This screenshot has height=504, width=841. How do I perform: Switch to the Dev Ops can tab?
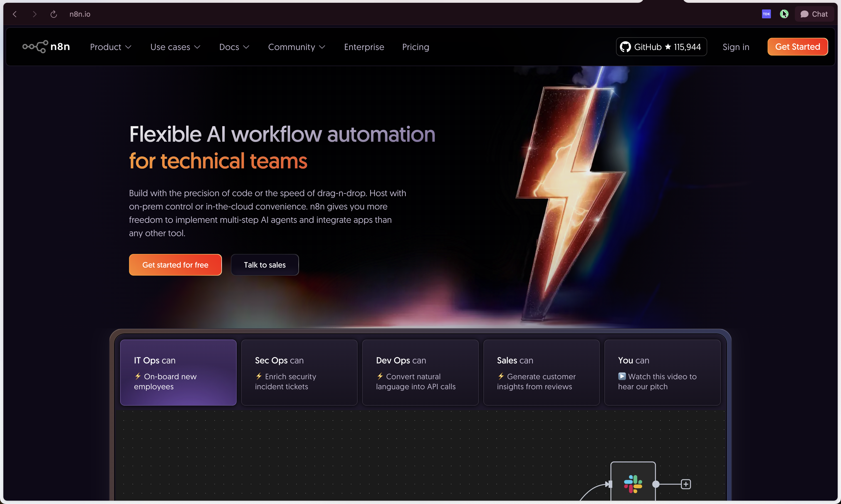pos(420,373)
